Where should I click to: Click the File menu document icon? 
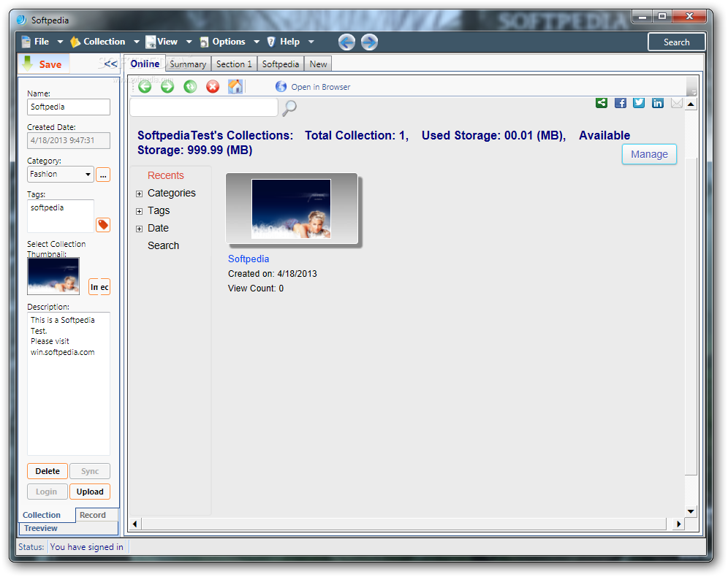pos(26,42)
